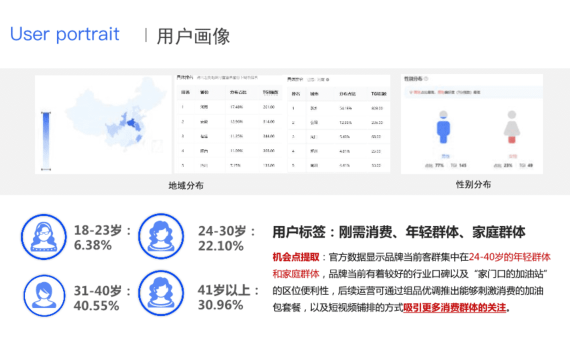Click the avatar icon beside 24-30岁
The width and height of the screenshot is (570, 360).
coord(161,236)
